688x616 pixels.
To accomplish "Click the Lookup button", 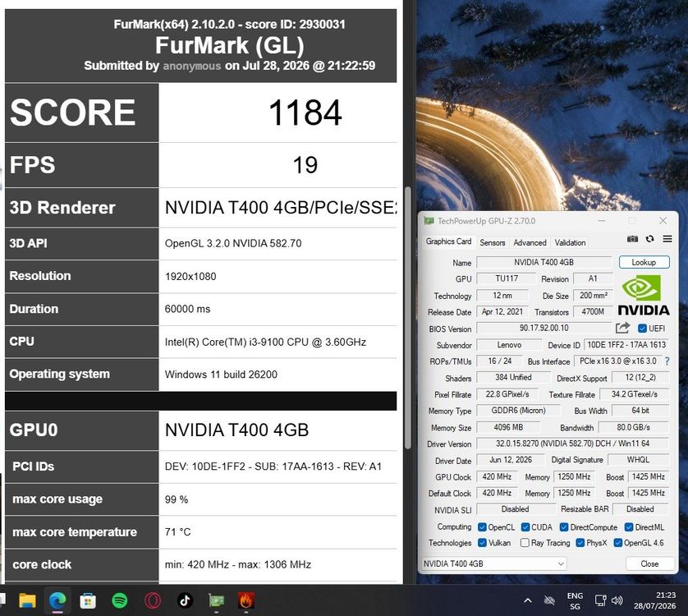I will click(644, 262).
